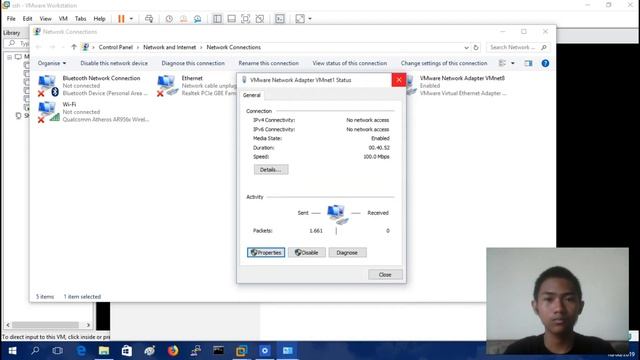Open the address bar history dropdown
The image size is (640, 360).
[x=466, y=47]
